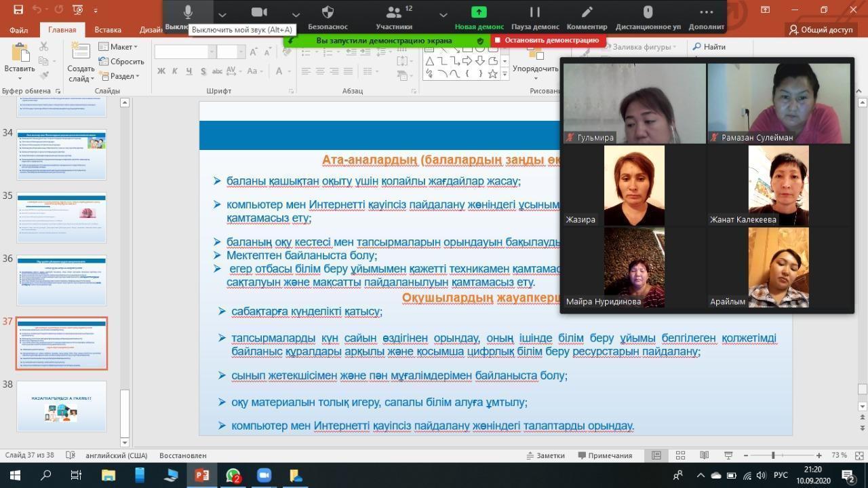Viewport: 868px width, 488px height.
Task: Open Zoom Participants panel
Action: point(394,12)
